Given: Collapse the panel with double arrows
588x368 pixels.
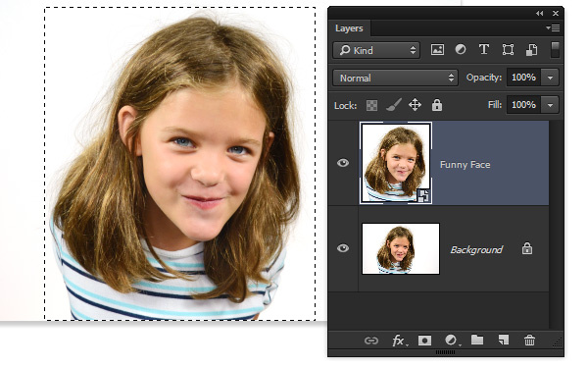Looking at the screenshot, I should coord(540,13).
